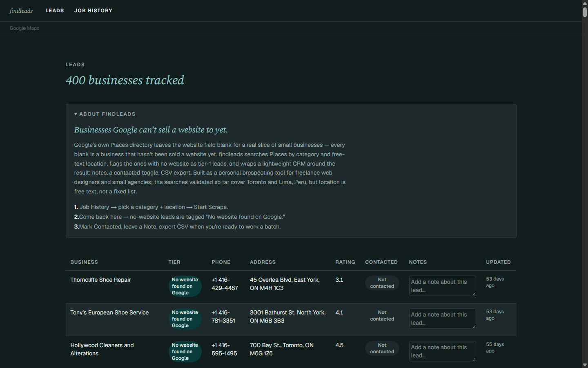Viewport: 588px width, 368px height.
Task: Click the address 3001 Bathurst St, North York
Action: (288, 316)
